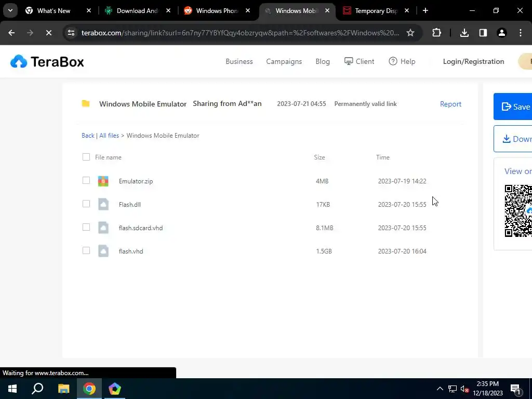Open the Chrome extensions puzzle icon

coord(436,33)
